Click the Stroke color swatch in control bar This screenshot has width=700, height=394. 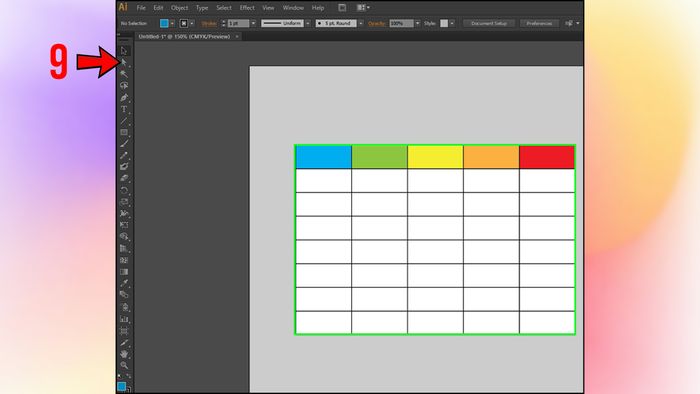pos(184,23)
